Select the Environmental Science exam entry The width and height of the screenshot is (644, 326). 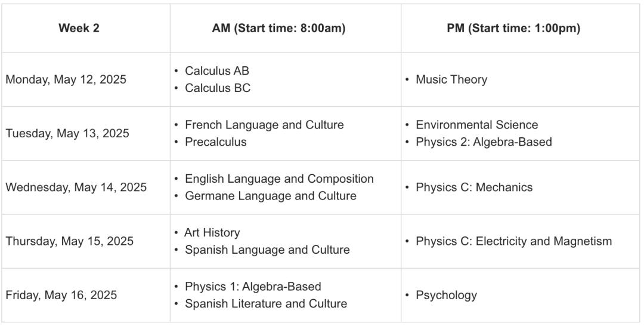tap(476, 125)
